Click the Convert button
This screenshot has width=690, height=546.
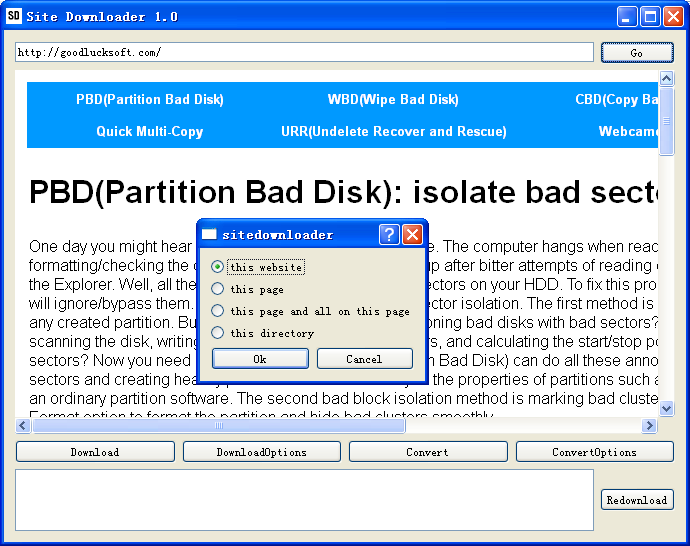click(427, 452)
